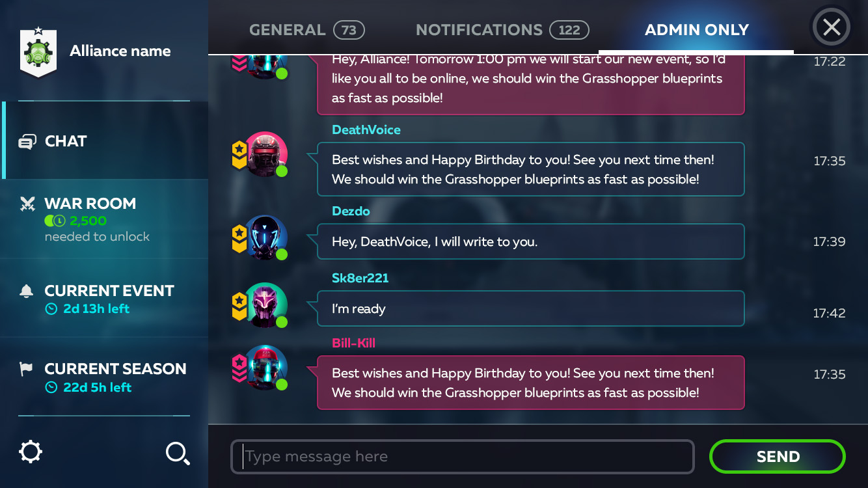The image size is (868, 488).
Task: Tap the bottom Bill-Kill avatar
Action: (265, 368)
